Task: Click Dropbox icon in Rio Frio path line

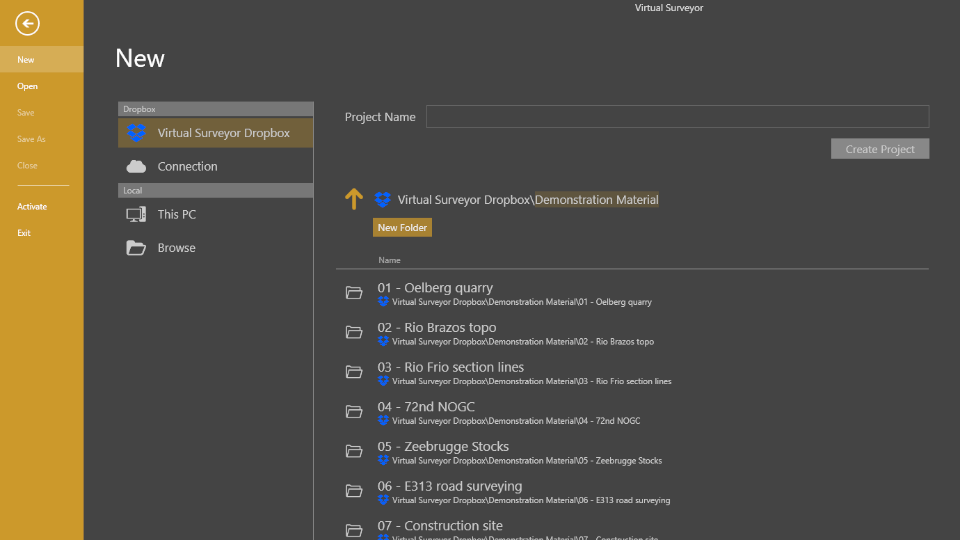Action: click(383, 381)
